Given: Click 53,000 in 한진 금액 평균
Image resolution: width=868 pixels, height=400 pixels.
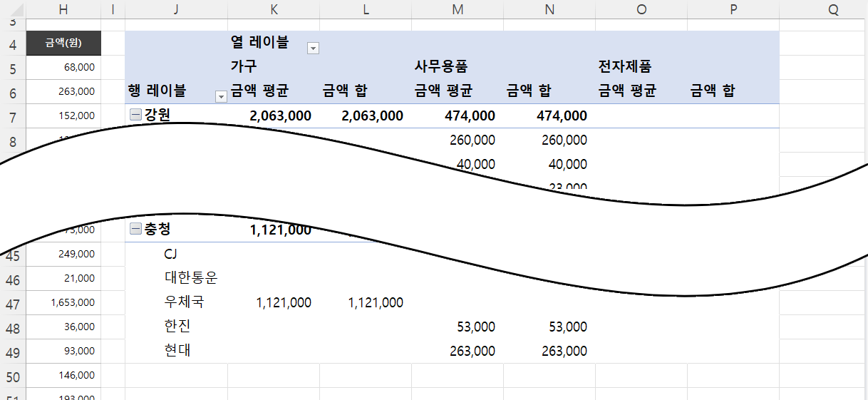Looking at the screenshot, I should tap(476, 327).
